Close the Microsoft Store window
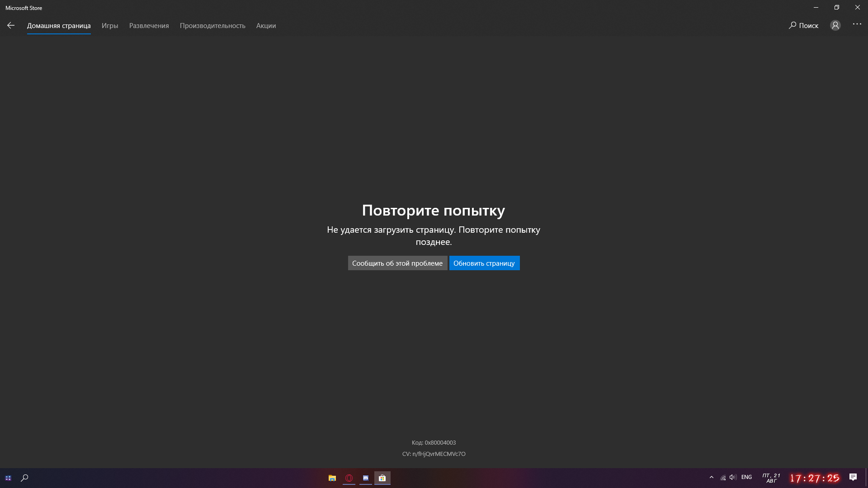Viewport: 868px width, 488px height. pyautogui.click(x=858, y=8)
